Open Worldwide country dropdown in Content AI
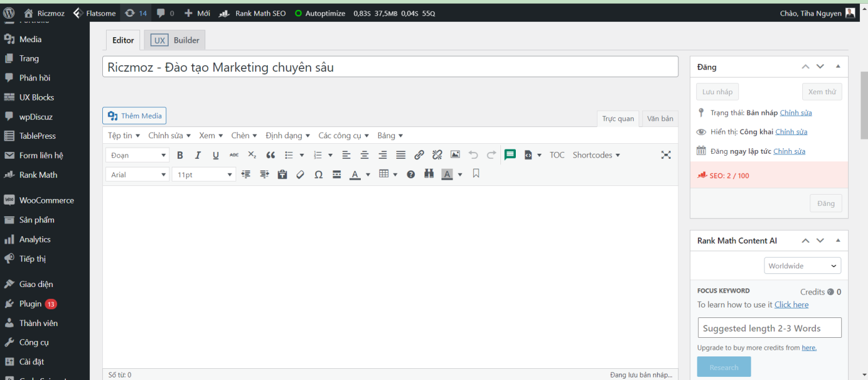 [x=802, y=266]
